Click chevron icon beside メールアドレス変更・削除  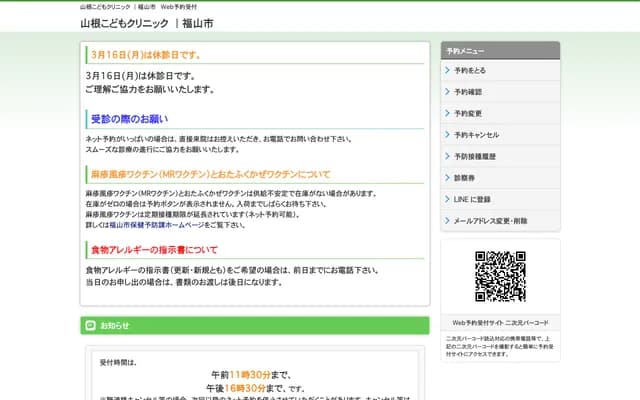[x=447, y=220]
